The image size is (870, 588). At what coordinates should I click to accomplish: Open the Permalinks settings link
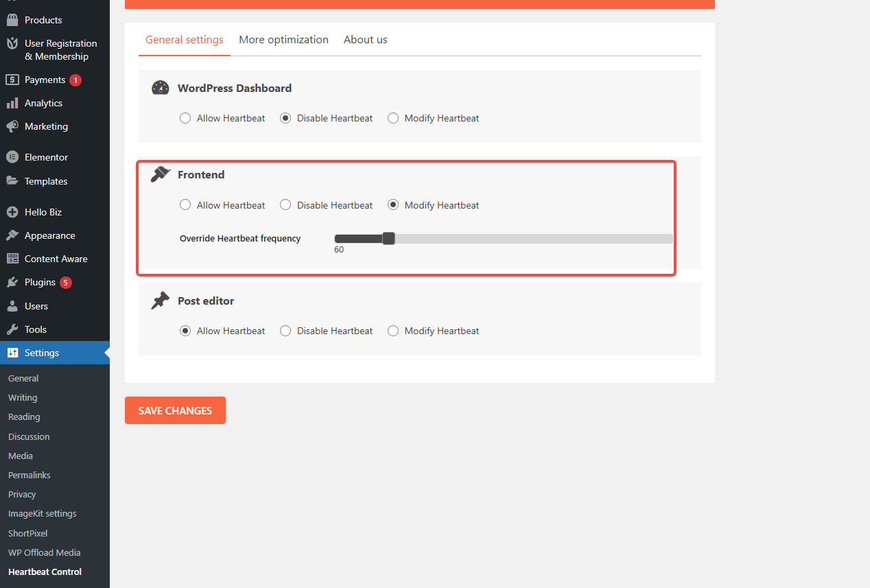pos(30,475)
